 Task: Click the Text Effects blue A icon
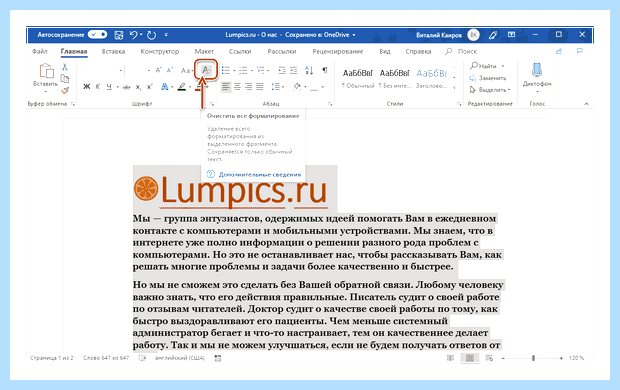(164, 87)
